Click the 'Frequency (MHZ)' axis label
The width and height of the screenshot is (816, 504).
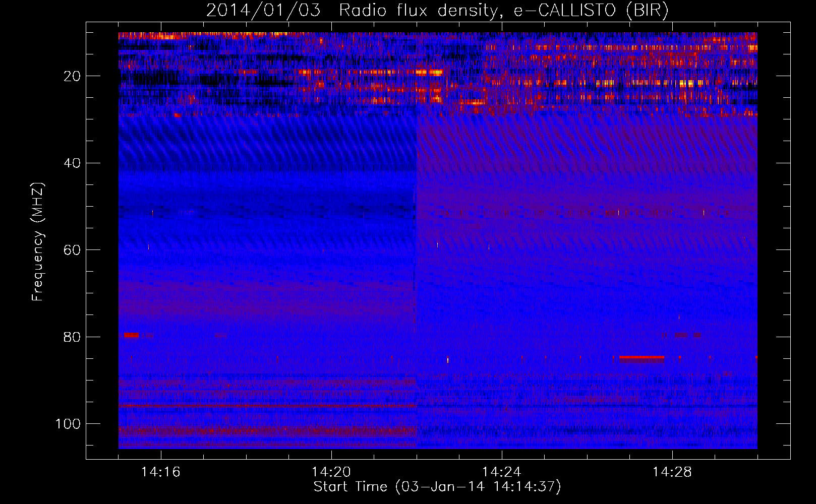[38, 242]
